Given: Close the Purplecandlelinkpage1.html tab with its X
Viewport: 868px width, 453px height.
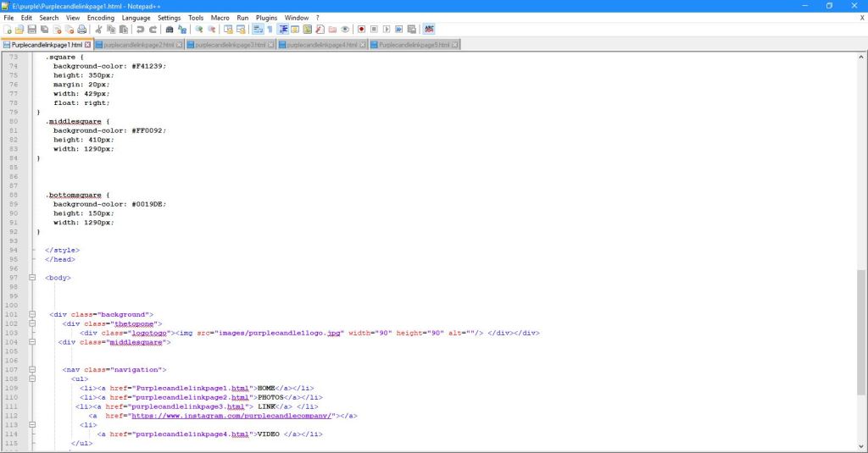Looking at the screenshot, I should click(87, 45).
